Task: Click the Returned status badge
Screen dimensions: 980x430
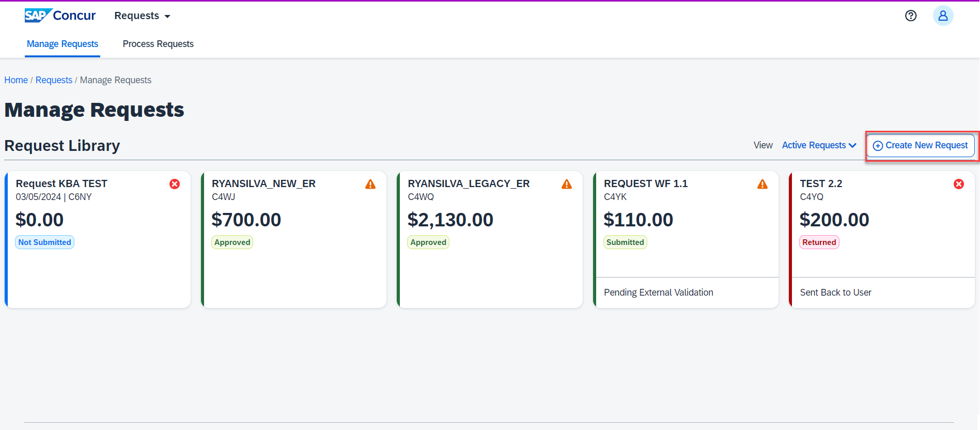Action: pos(819,242)
